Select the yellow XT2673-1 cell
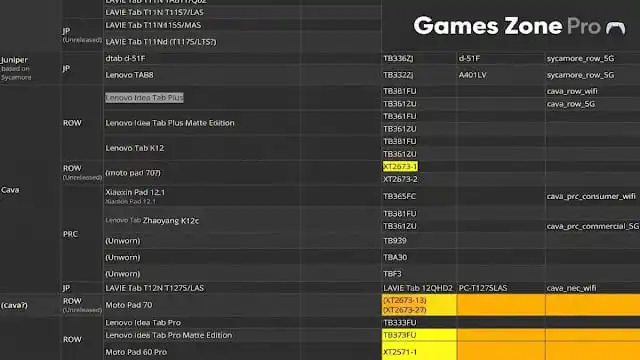Screen dimensions: 640x360 400,167
